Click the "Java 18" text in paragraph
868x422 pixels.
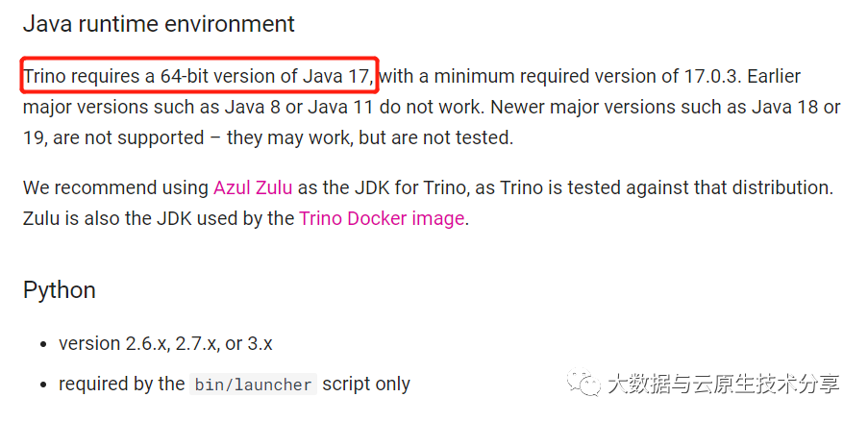[x=781, y=107]
